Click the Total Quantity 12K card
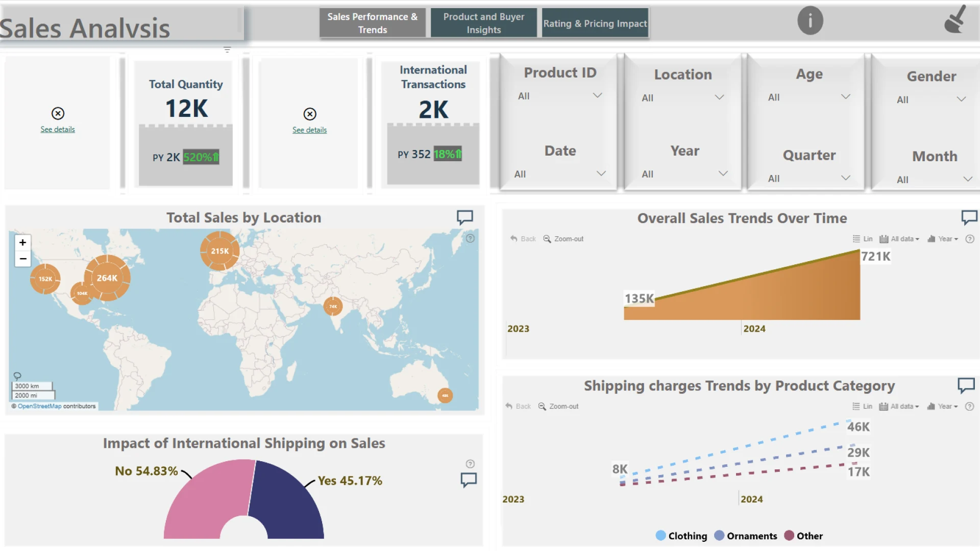Viewport: 980px width, 551px height. tap(186, 122)
